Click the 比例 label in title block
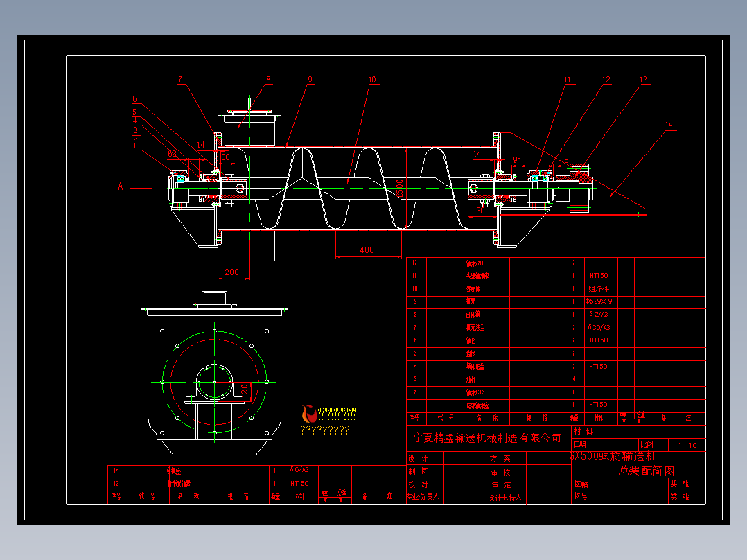The image size is (747, 560). tap(647, 445)
